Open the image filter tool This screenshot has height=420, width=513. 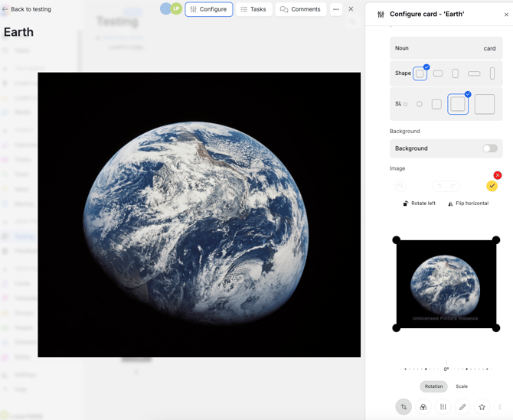(423, 407)
